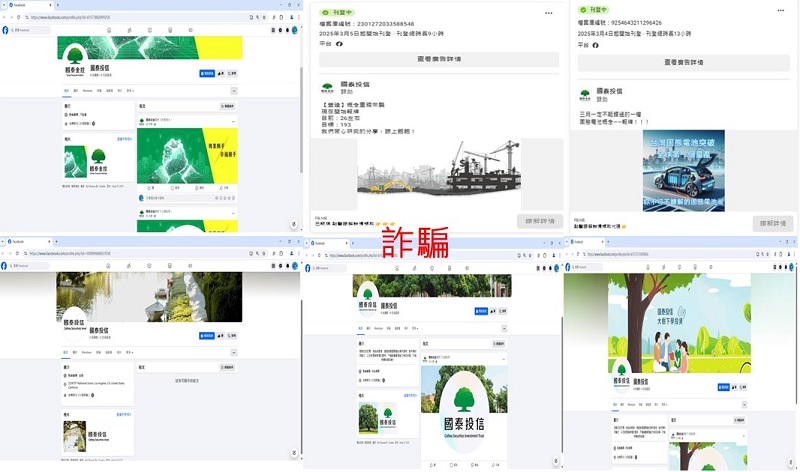Screen dimensions: 800x472
Task: Open the 更多 dropdown tab on the lake-cover page
Action: click(130, 352)
